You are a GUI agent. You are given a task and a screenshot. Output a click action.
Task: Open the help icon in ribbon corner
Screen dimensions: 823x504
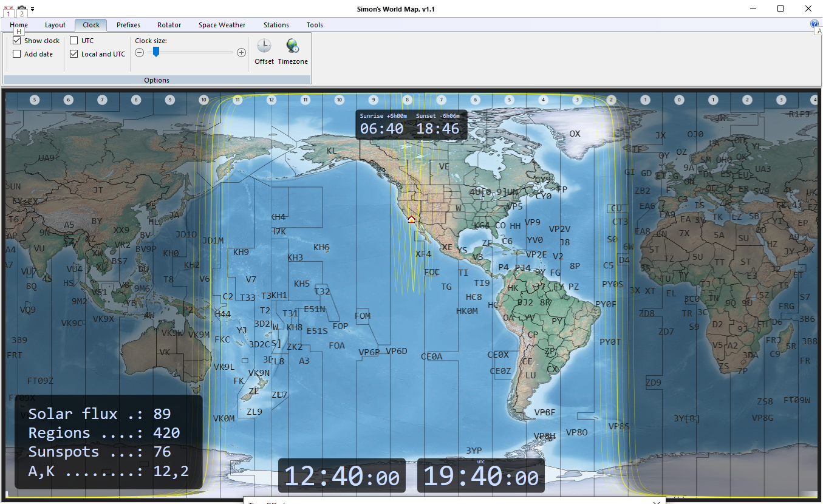pyautogui.click(x=814, y=24)
